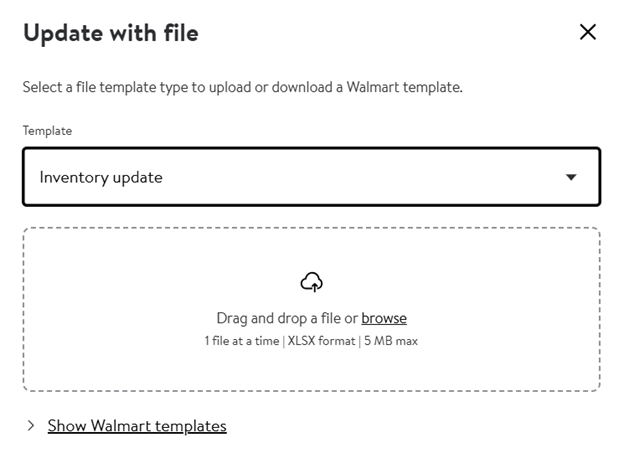Click empty area below the file requirements text

tap(312, 370)
